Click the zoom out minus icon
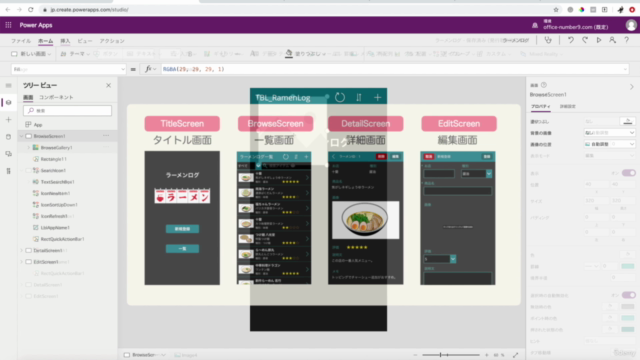Viewport: 640px width, 360px height. [x=415, y=355]
